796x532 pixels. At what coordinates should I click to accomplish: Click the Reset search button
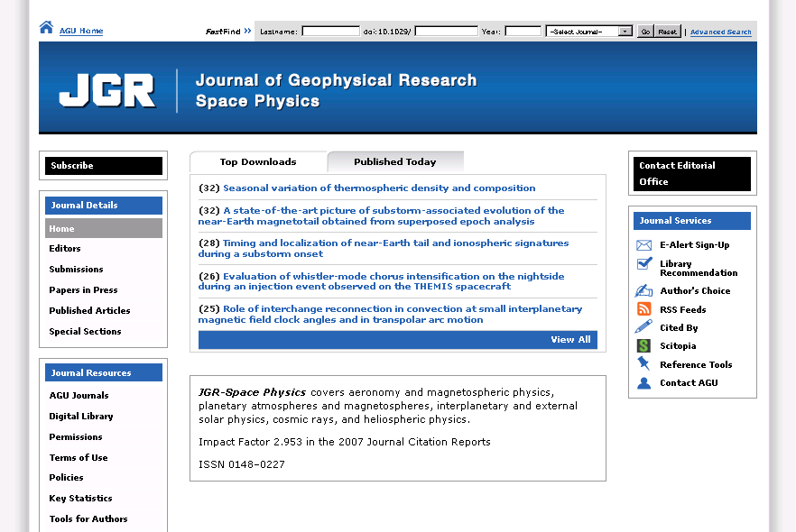pos(668,32)
